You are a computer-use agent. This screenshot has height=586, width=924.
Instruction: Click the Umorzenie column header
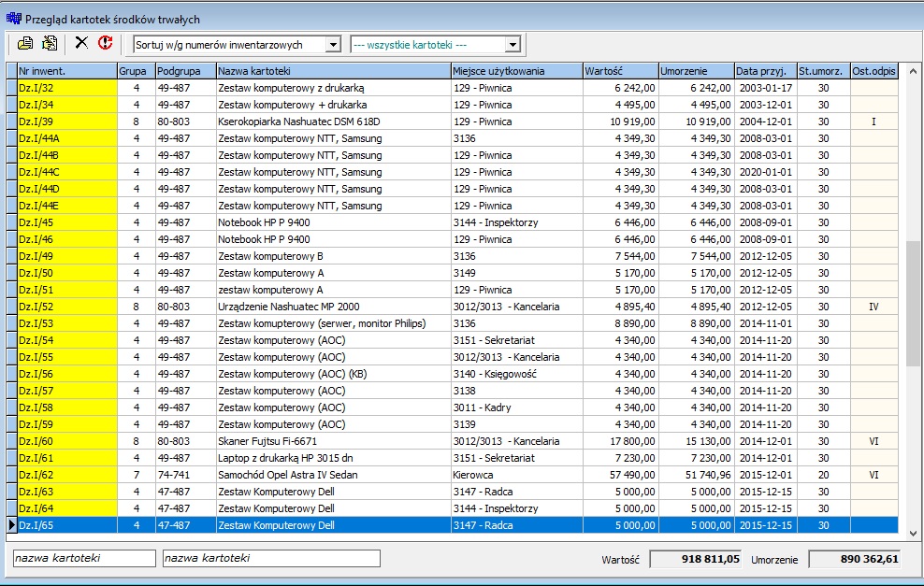[x=697, y=71]
